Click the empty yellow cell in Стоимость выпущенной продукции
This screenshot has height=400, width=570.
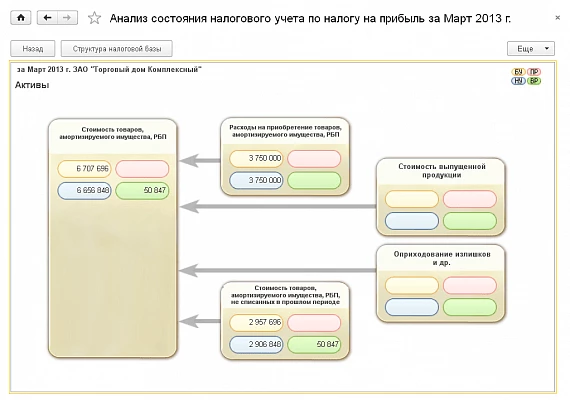(x=412, y=199)
